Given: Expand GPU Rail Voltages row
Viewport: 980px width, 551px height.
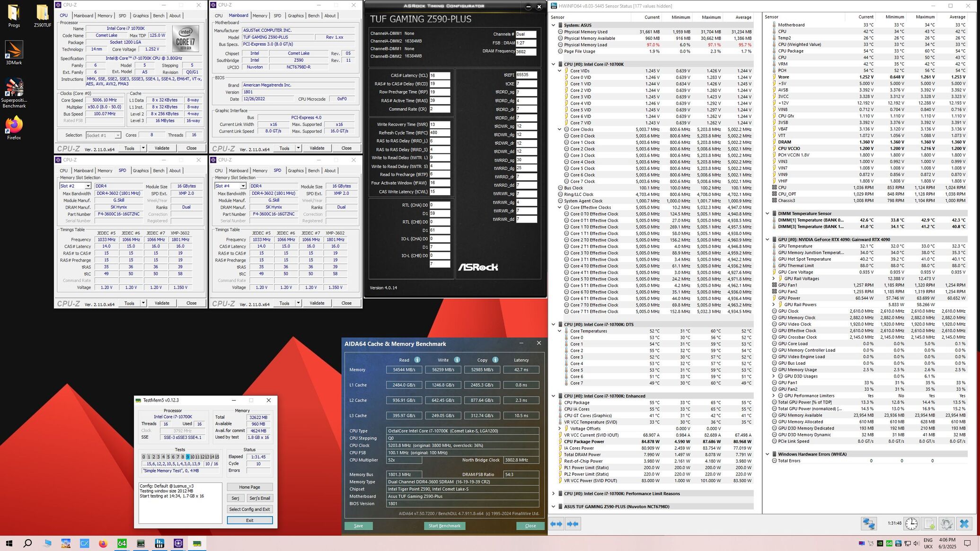Looking at the screenshot, I should click(774, 279).
